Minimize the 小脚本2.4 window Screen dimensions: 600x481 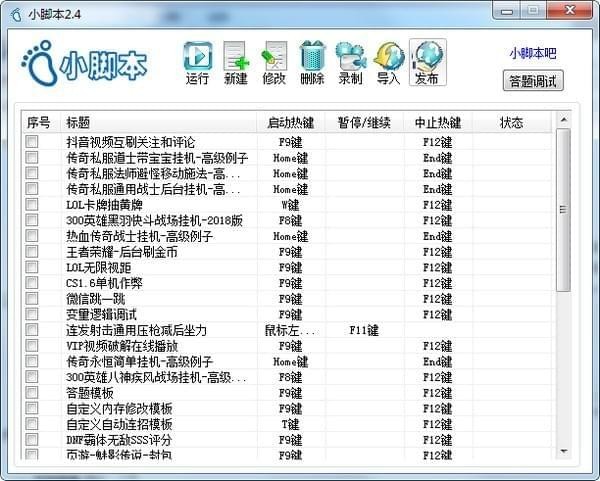[507, 11]
